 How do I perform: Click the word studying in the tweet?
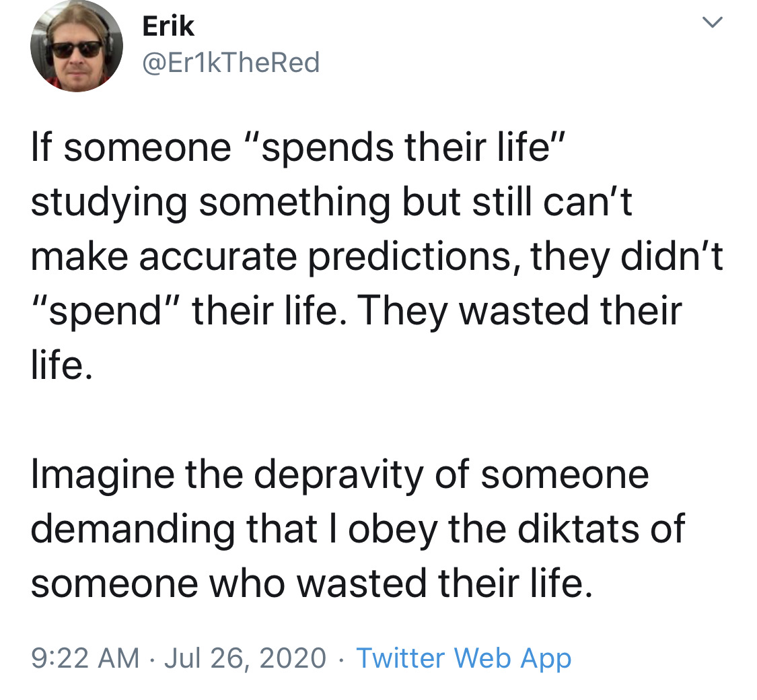108,203
